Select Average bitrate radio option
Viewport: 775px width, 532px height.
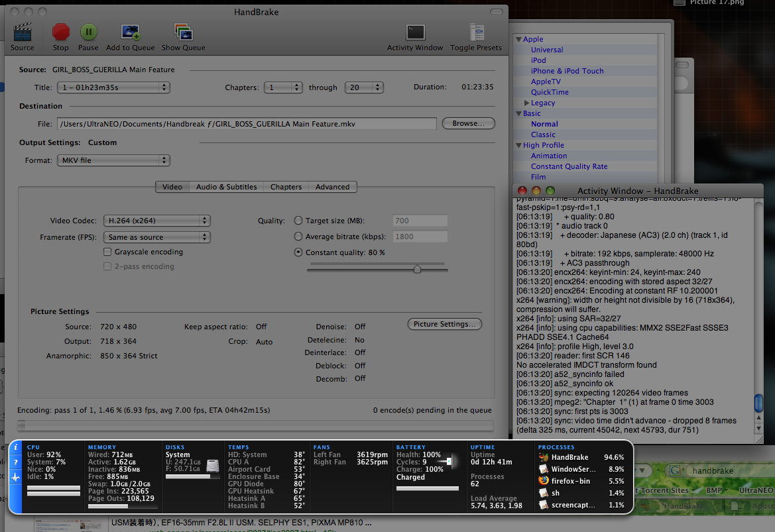point(298,237)
